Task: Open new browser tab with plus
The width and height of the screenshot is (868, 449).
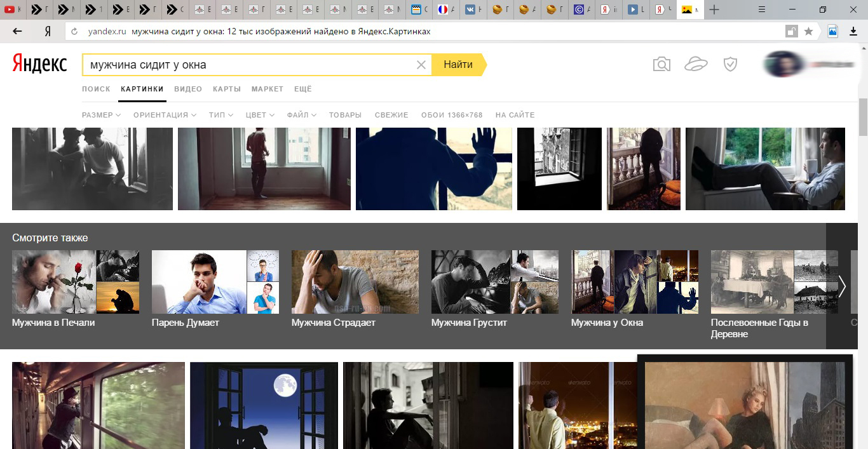Action: tap(714, 10)
